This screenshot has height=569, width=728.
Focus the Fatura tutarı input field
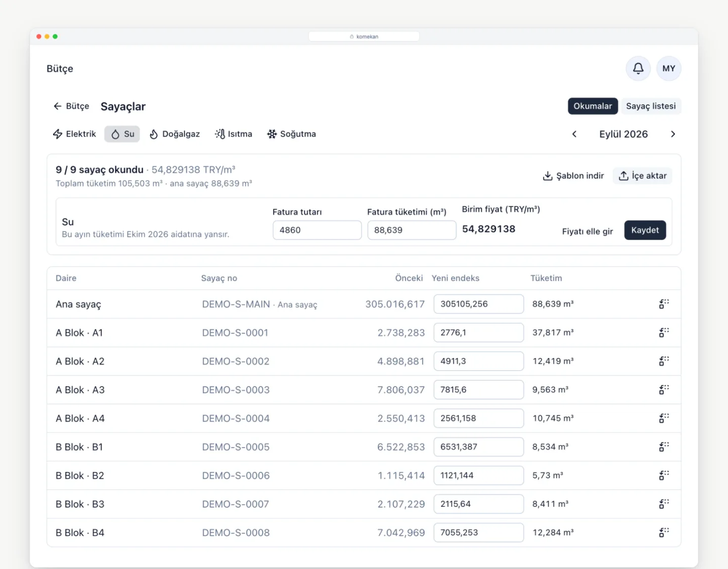tap(317, 230)
